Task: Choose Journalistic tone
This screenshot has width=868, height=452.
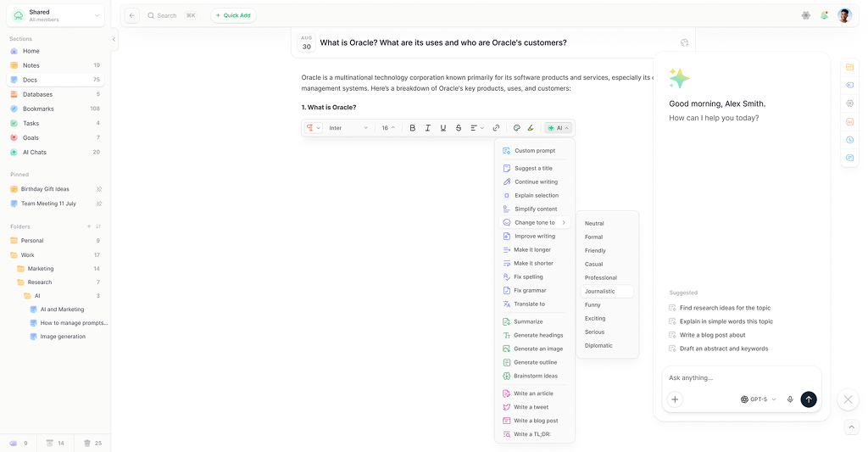Action: [x=607, y=292]
